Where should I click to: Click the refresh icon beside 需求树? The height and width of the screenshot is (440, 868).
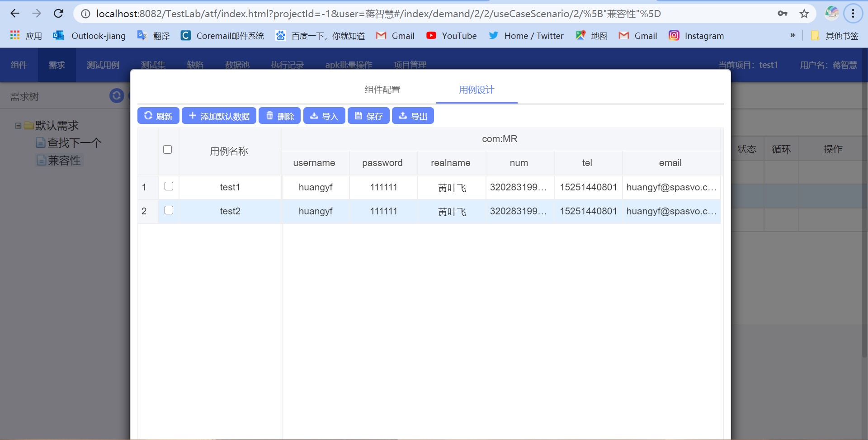[117, 95]
